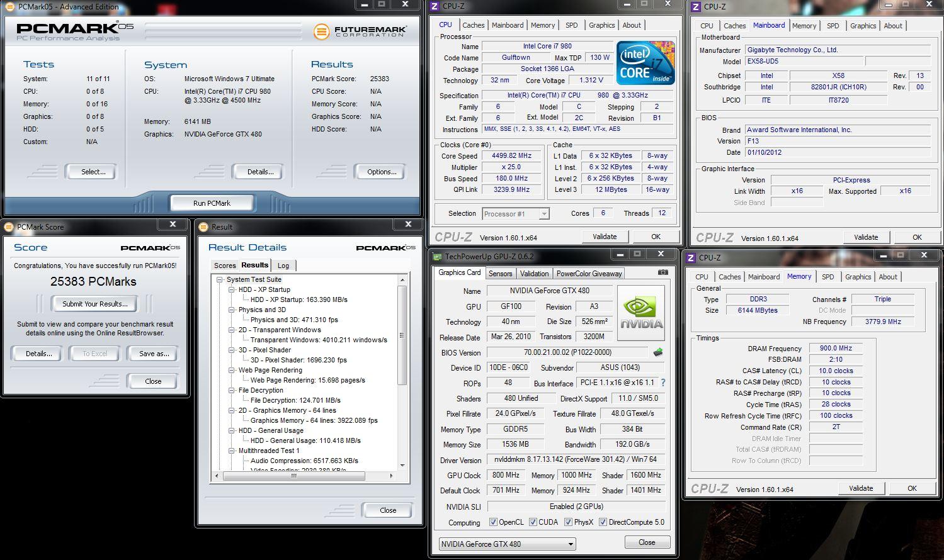The width and height of the screenshot is (944, 560).
Task: Collapse the System Test Suite tree node
Action: 220,279
